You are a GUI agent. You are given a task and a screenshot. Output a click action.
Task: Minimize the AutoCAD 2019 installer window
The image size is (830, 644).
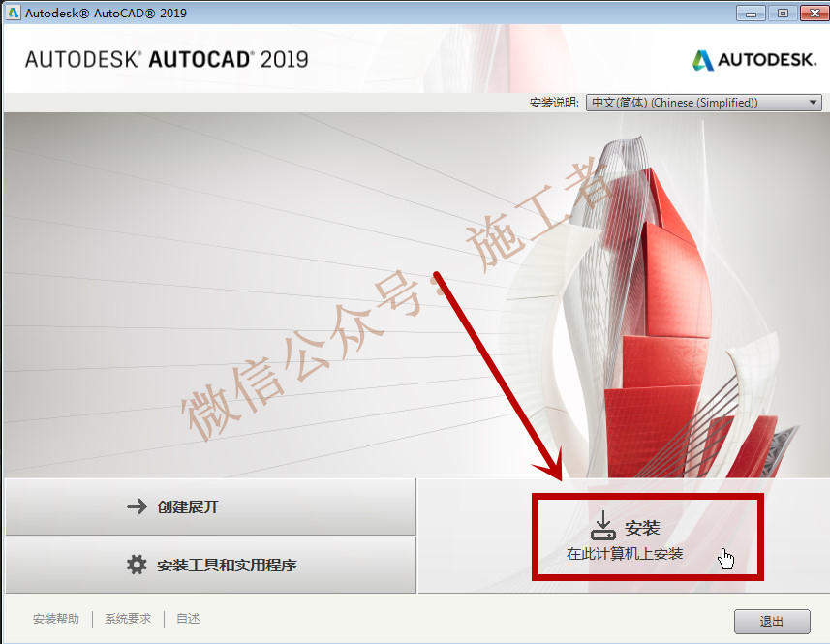pos(751,14)
